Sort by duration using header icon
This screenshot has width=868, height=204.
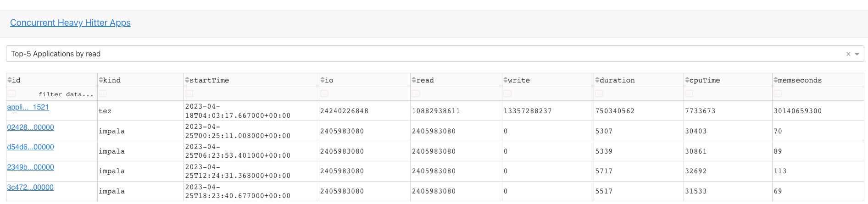(597, 80)
